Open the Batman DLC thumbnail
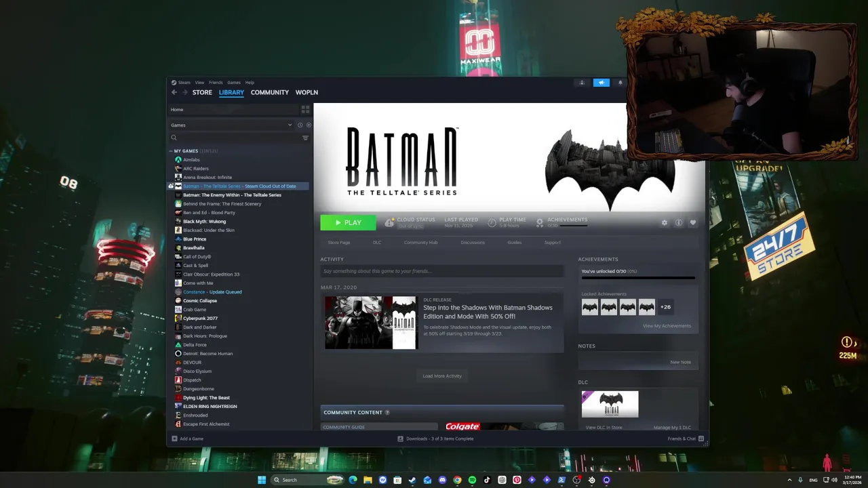Image resolution: width=868 pixels, height=488 pixels. click(610, 405)
